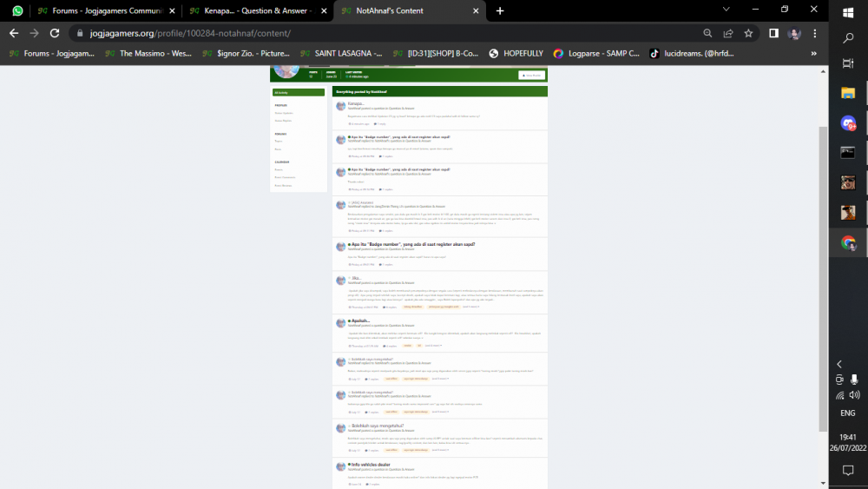
Task: Go back to the previous page
Action: pyautogui.click(x=14, y=33)
